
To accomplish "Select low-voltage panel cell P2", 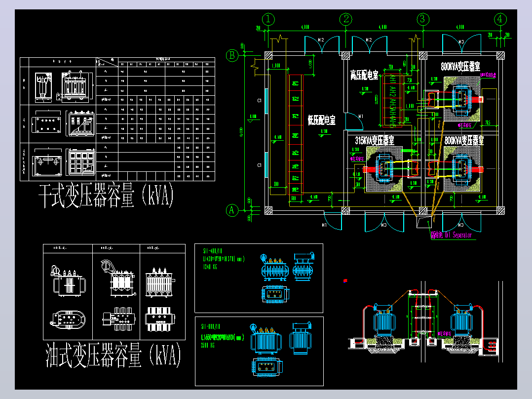I will [x=296, y=99].
